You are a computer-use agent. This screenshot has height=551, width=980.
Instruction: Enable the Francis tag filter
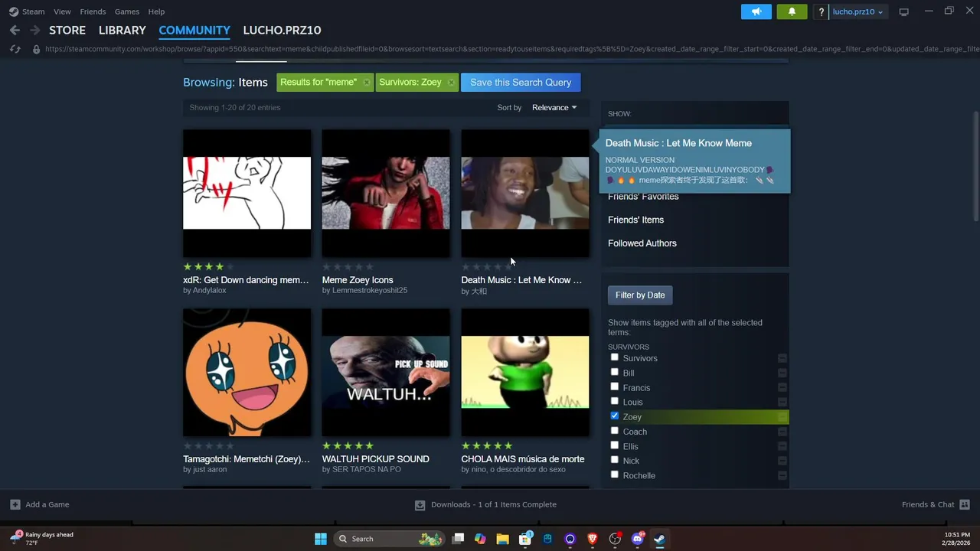[x=614, y=386]
